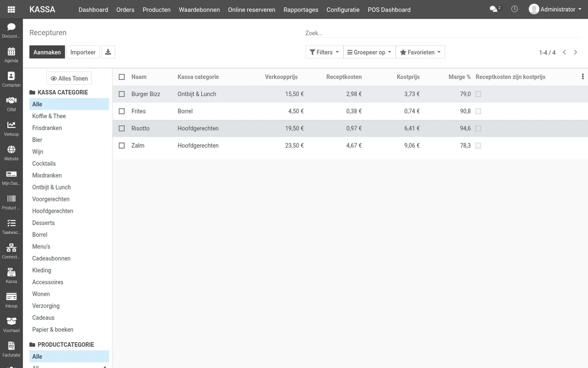
Task: Open the activities clock icon
Action: pyautogui.click(x=514, y=9)
